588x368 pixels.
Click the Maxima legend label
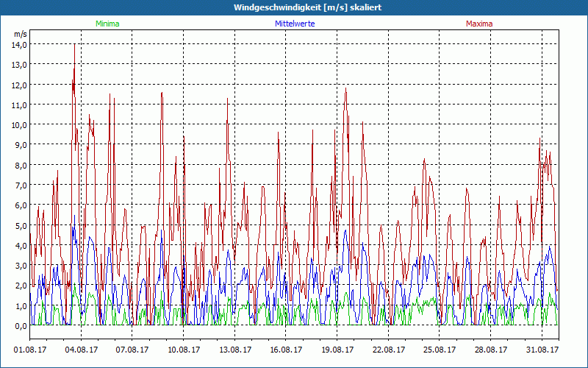click(479, 24)
